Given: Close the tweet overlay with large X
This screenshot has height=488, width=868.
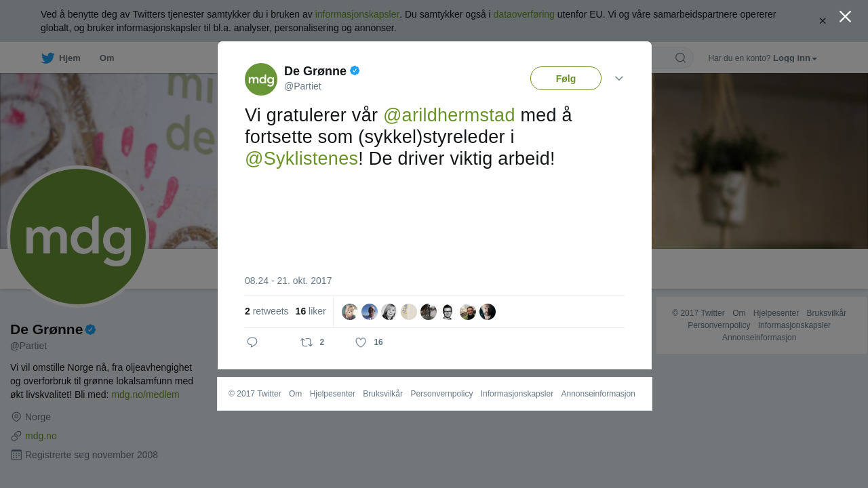Looking at the screenshot, I should 845,16.
